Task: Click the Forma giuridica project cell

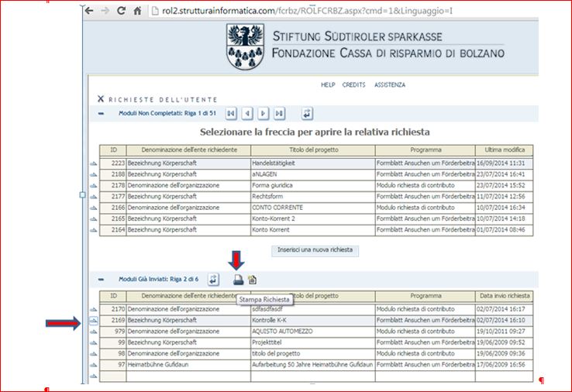Action: 313,185
